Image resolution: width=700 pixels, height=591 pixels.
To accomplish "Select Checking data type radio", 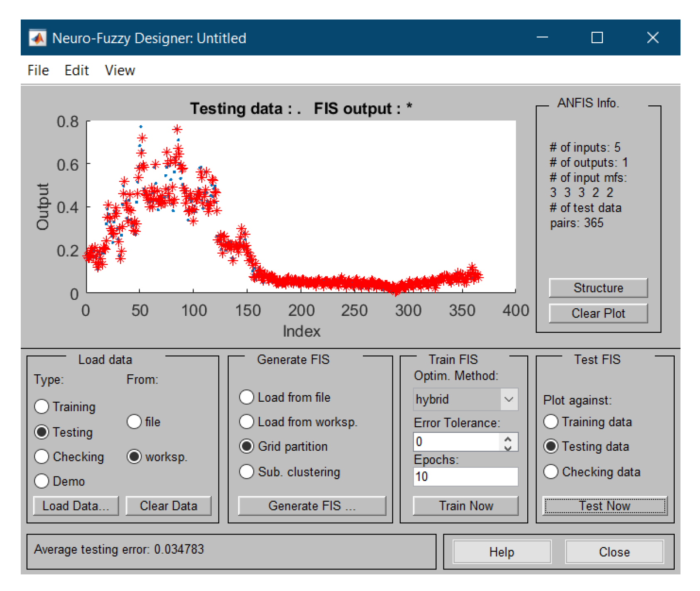I will coord(42,456).
